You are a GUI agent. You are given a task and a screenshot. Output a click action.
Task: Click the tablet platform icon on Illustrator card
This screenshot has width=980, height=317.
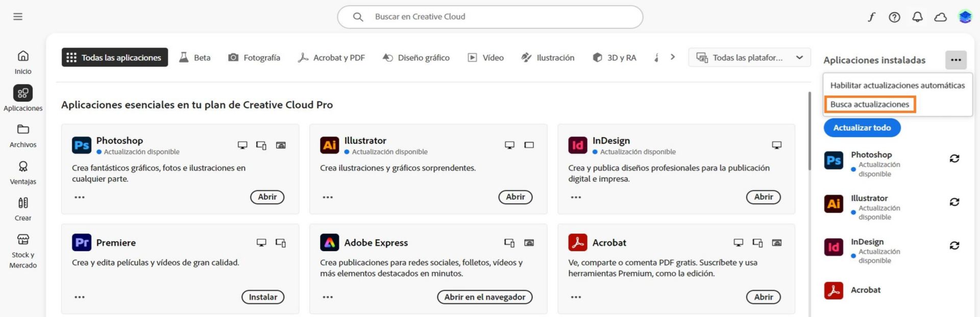[x=529, y=145]
